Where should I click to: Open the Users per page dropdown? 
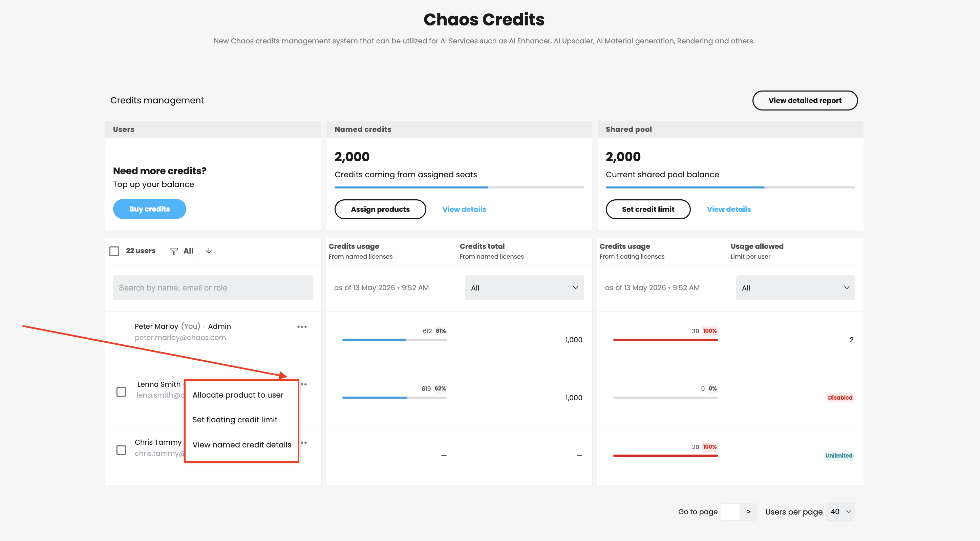coord(840,512)
